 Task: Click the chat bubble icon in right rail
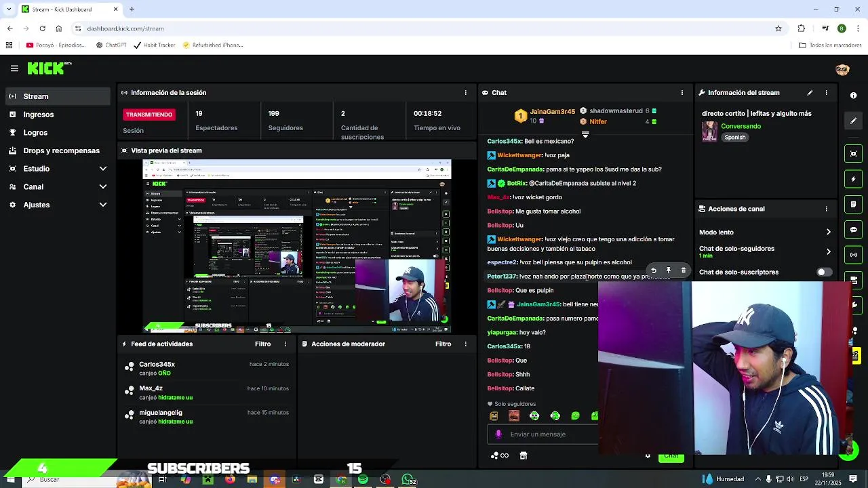tap(854, 230)
